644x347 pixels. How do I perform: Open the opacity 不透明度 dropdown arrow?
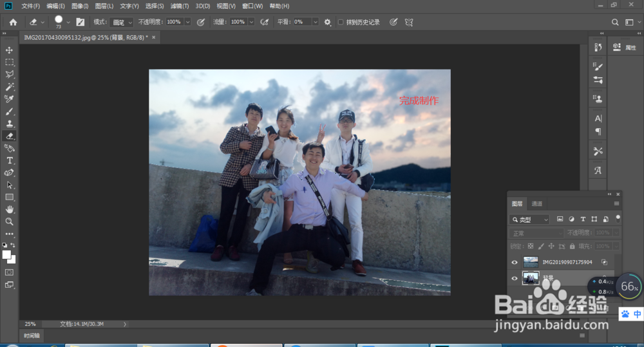pyautogui.click(x=187, y=22)
